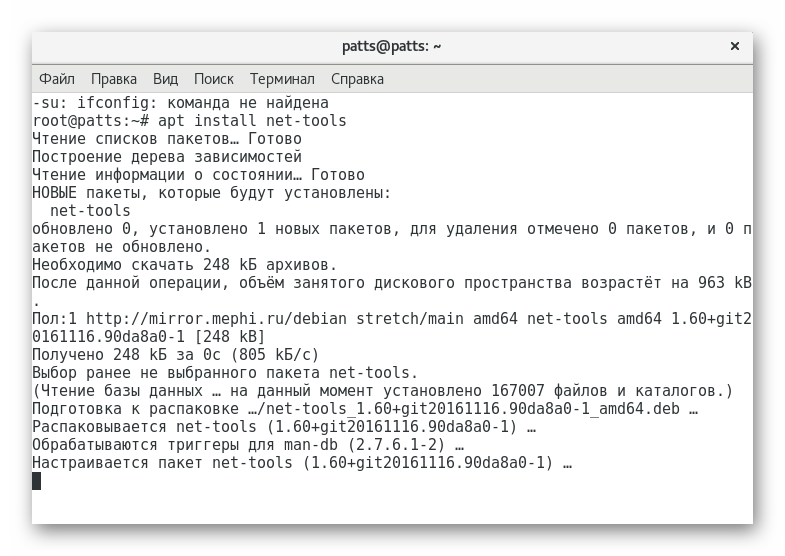This screenshot has height=556, width=785.
Task: Click the 'После данной операции' line
Action: point(392,283)
